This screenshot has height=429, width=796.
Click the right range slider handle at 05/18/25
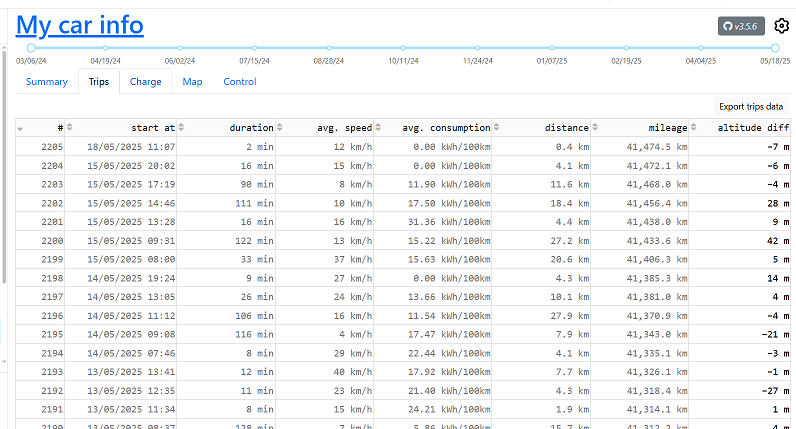pos(775,48)
